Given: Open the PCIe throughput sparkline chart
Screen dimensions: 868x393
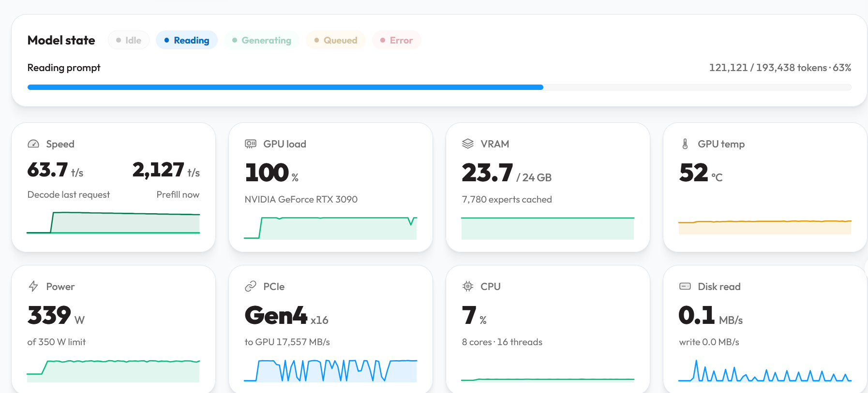Looking at the screenshot, I should [x=330, y=370].
